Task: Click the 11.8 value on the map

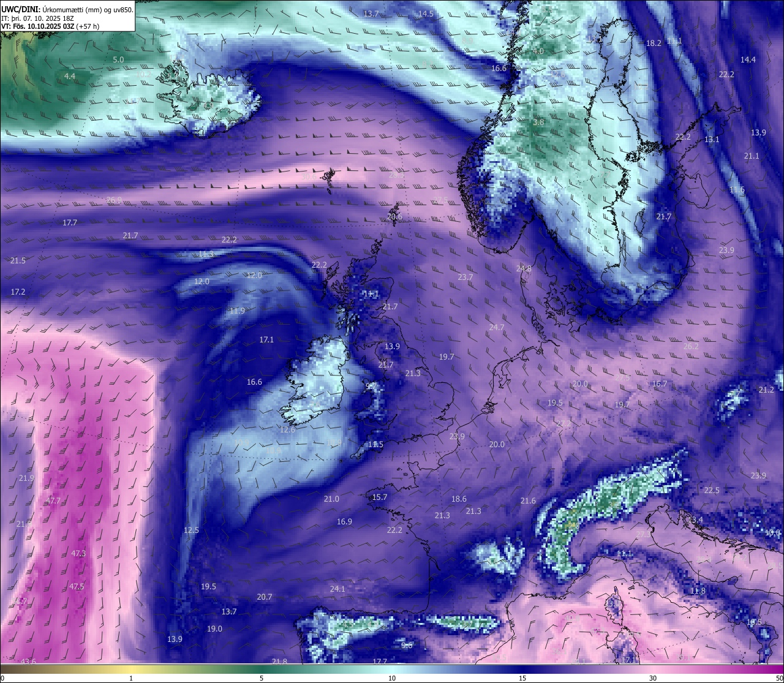Action: point(698,591)
